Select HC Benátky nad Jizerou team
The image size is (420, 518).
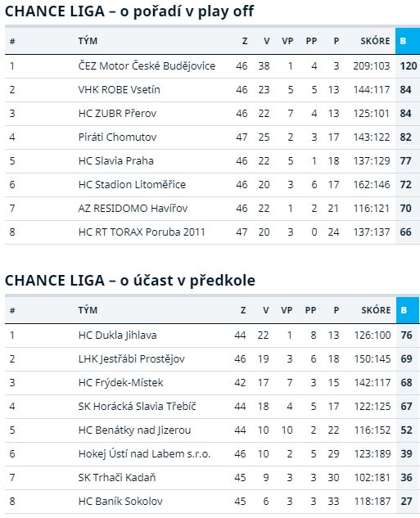tap(134, 430)
